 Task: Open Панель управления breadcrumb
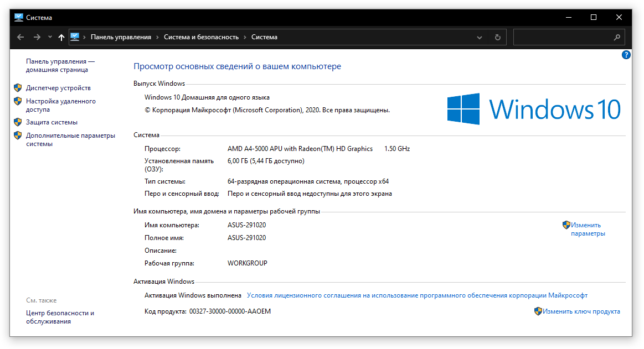tap(121, 37)
